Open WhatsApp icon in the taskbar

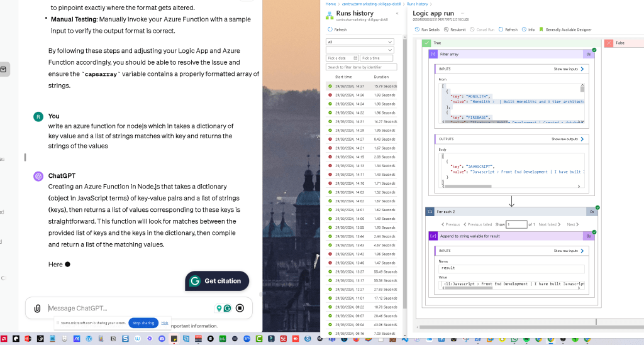pos(514,339)
